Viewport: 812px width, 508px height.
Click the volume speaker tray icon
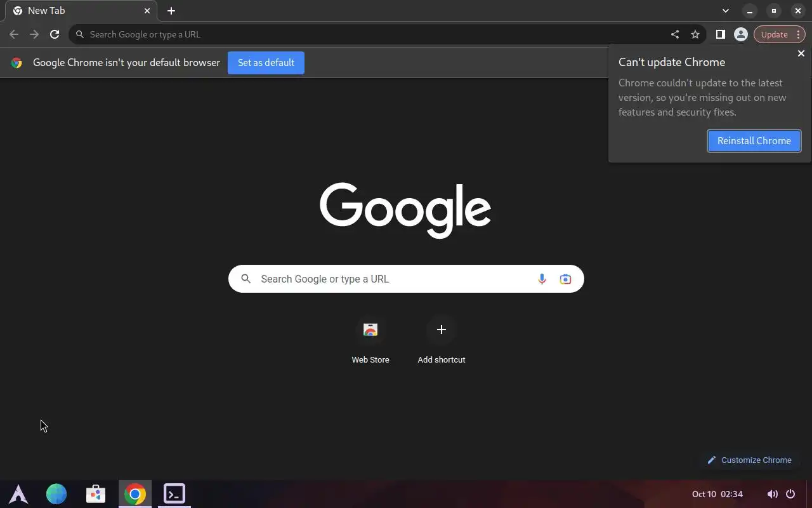tap(772, 494)
